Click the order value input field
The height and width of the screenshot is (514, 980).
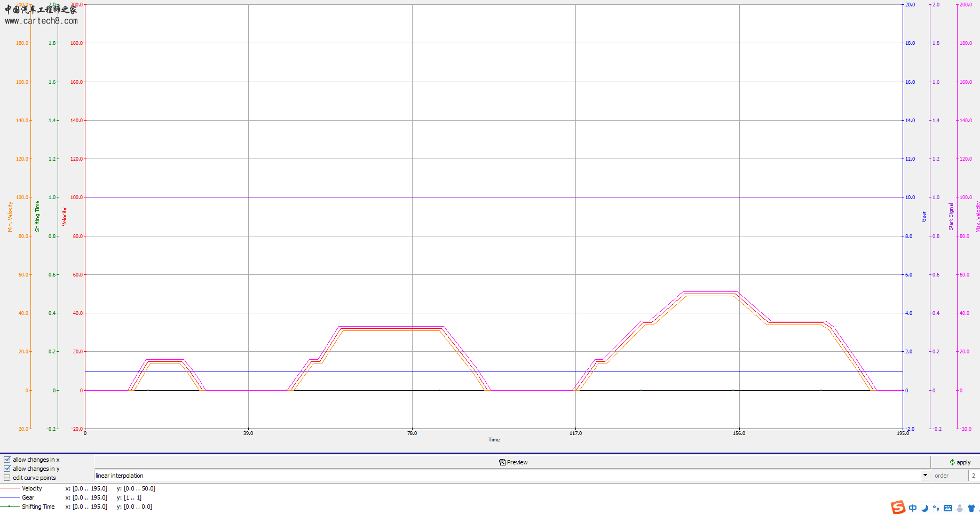(x=974, y=476)
